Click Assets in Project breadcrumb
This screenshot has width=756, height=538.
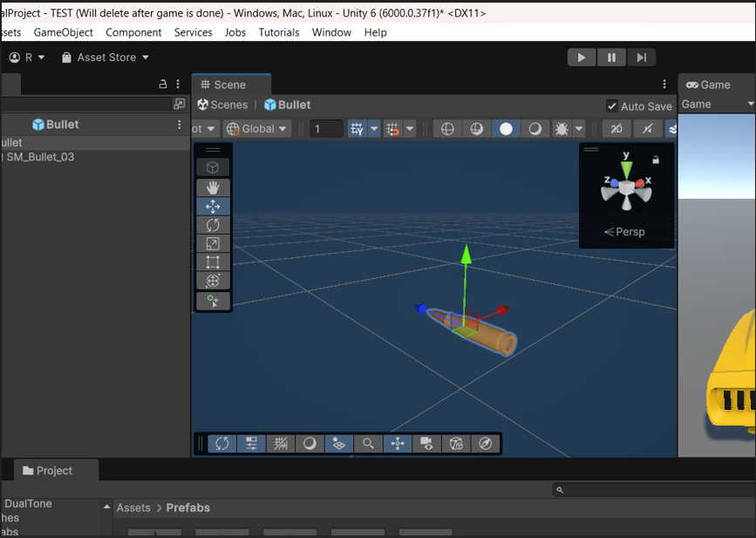(133, 507)
